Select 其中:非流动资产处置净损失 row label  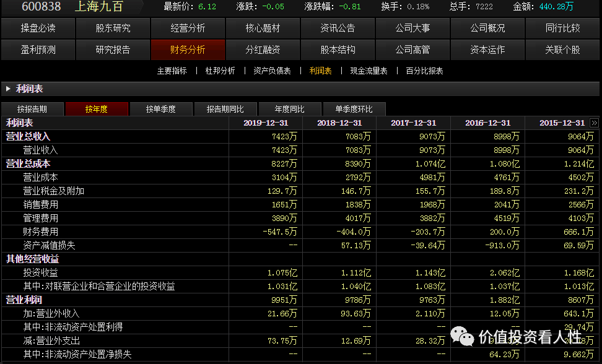(77, 355)
